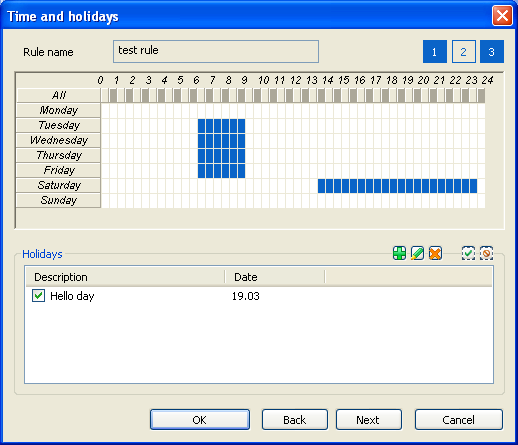518x445 pixels.
Task: Toggle the Sunday row header
Action: pyautogui.click(x=58, y=200)
